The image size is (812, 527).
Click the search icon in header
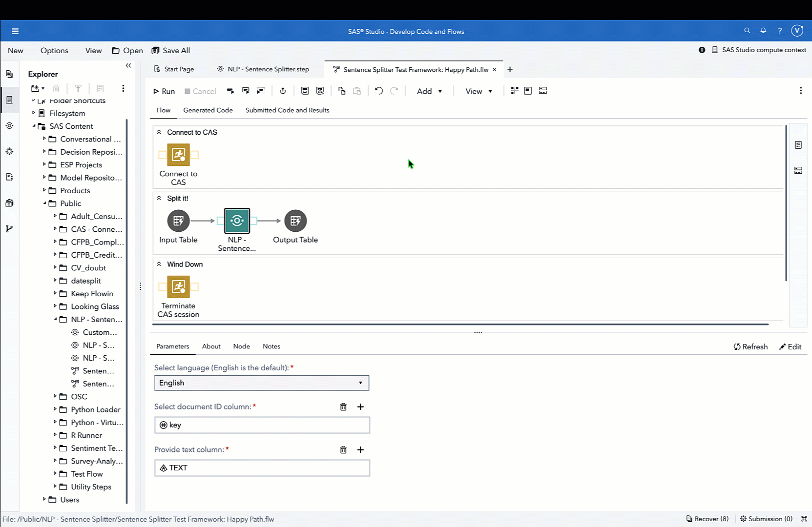(747, 31)
